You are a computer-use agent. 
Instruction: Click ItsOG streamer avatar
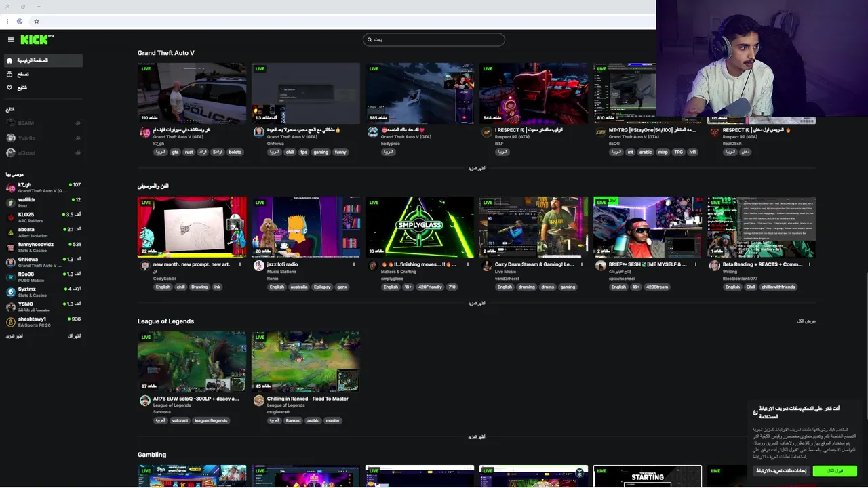click(600, 132)
